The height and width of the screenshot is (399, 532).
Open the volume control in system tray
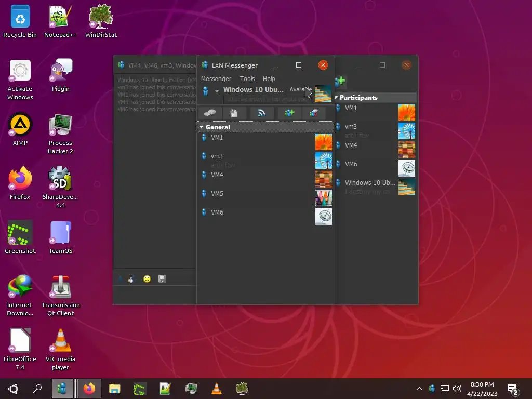(457, 389)
